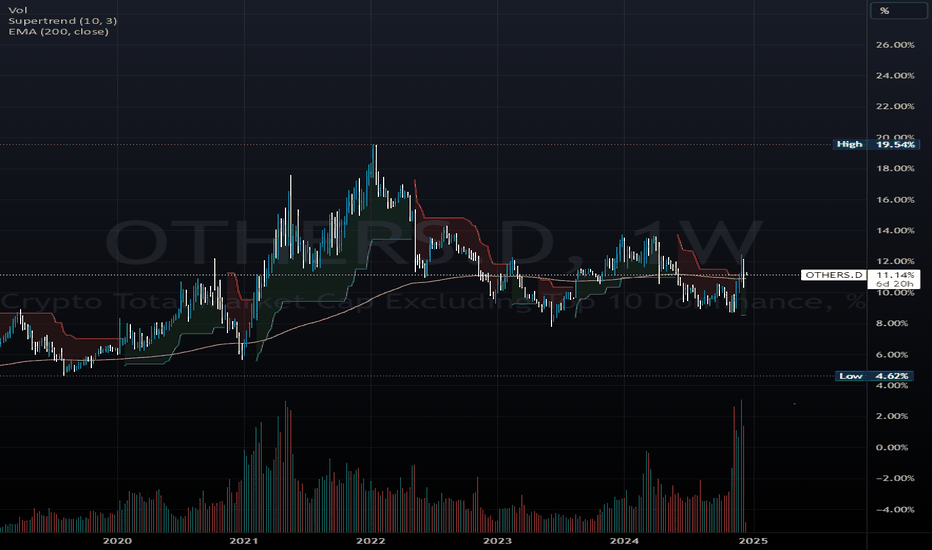Click the OTHERS.D symbol label on price axis
This screenshot has height=550, width=932.
(x=834, y=275)
